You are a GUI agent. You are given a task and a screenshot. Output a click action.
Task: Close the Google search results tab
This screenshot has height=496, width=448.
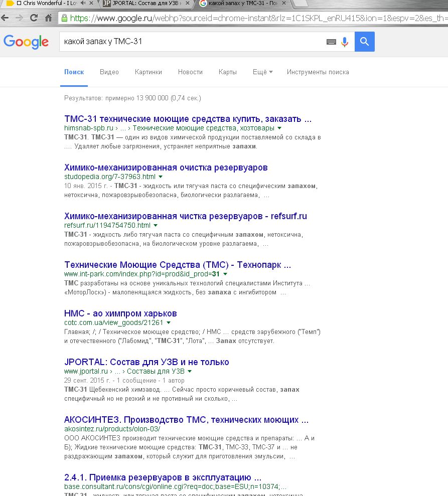(284, 3)
